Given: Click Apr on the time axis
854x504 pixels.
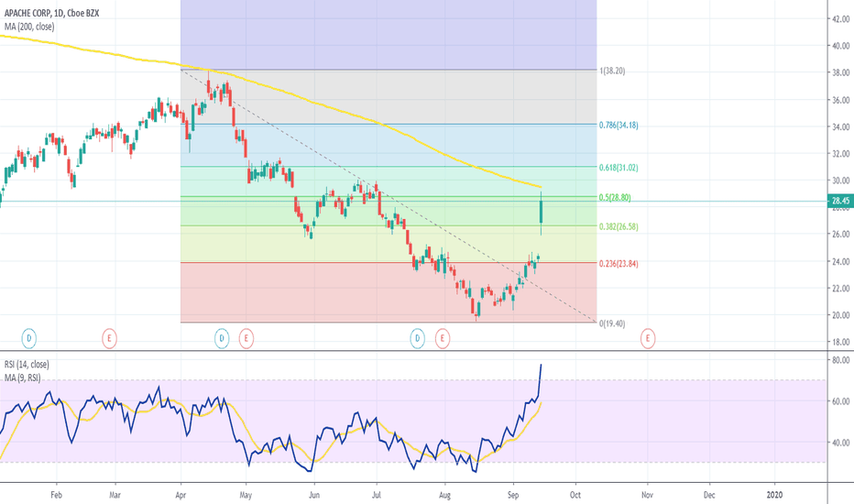Looking at the screenshot, I should (x=181, y=495).
